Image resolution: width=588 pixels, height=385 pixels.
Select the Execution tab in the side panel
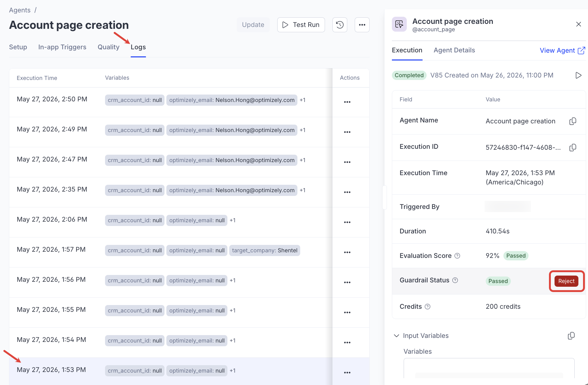(407, 50)
